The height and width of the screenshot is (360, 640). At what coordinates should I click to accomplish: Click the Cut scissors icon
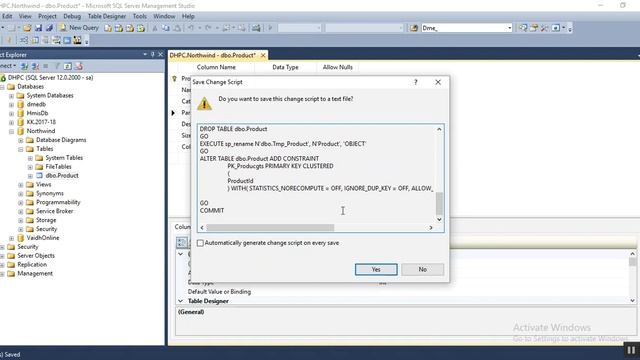155,28
